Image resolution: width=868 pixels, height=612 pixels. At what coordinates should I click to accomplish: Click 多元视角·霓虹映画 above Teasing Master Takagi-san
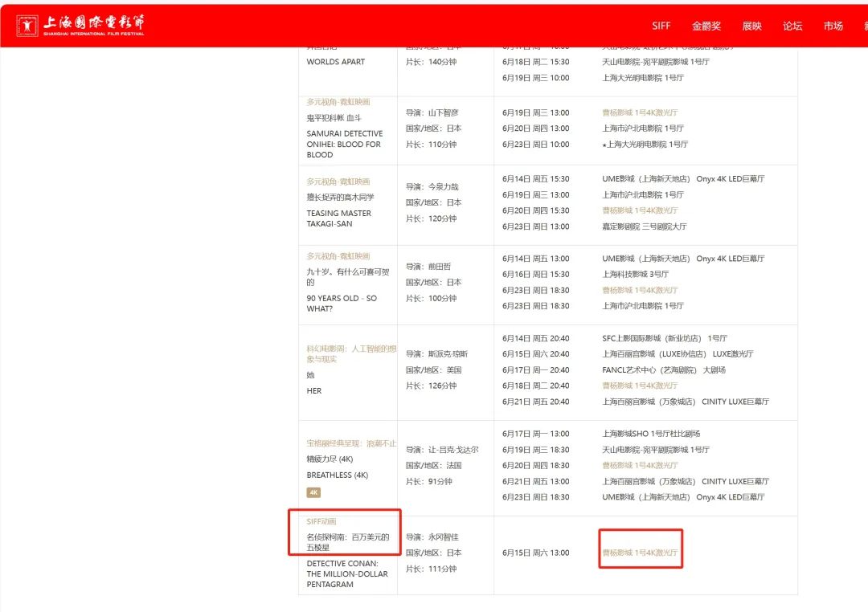(338, 182)
